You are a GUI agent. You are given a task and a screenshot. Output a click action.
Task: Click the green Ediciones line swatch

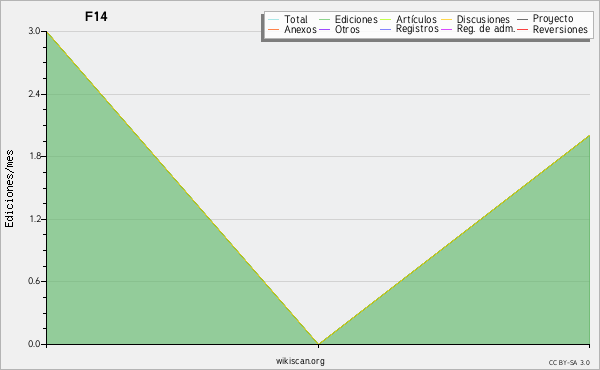coord(324,19)
